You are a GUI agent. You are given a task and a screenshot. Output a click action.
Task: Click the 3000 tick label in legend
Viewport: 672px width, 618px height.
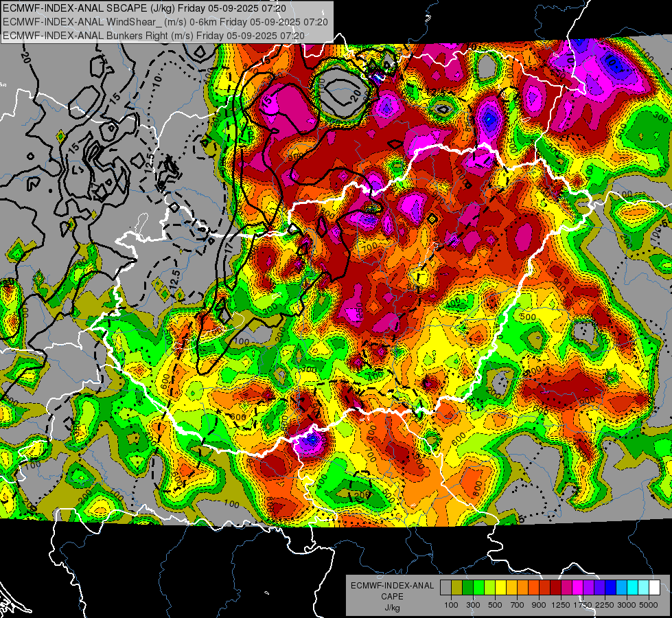[627, 605]
